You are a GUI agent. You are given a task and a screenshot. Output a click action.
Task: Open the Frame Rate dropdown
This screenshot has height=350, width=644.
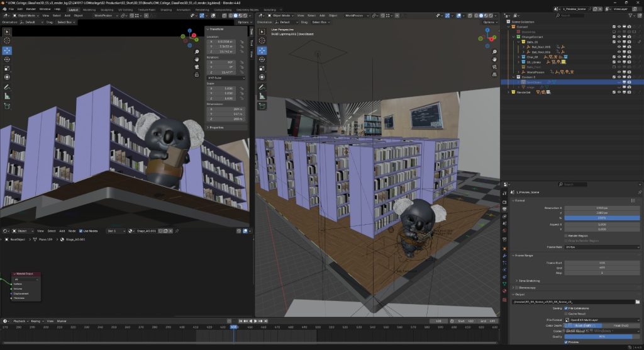[602, 247]
